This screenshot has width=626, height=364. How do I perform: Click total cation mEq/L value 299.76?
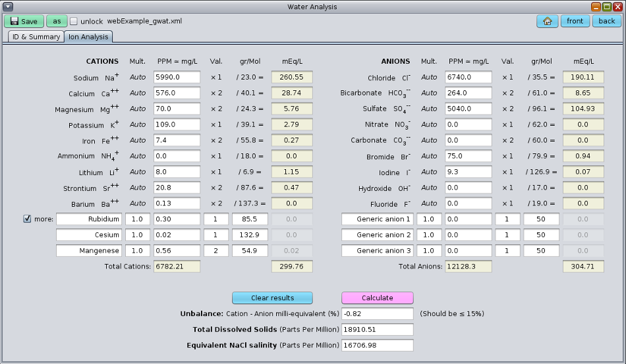coord(292,267)
